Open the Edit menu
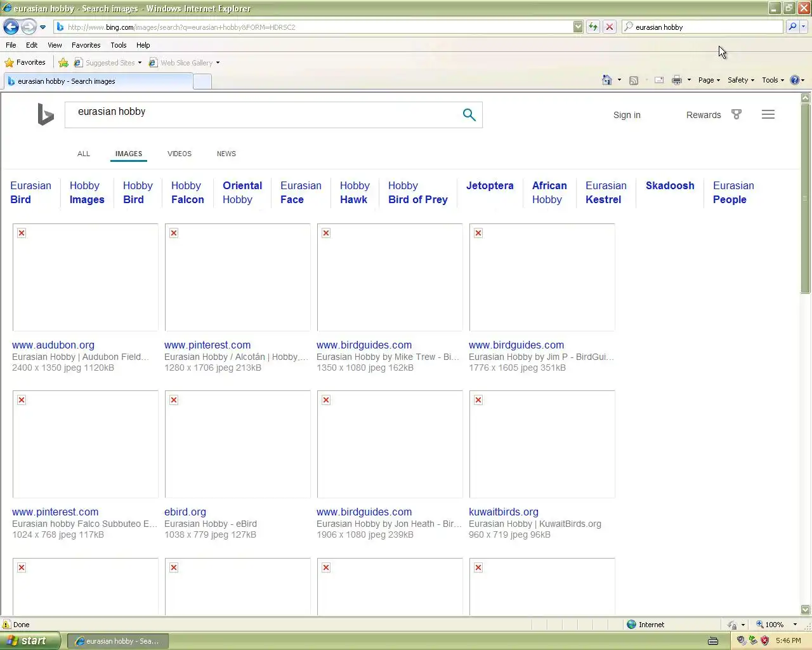 32,45
